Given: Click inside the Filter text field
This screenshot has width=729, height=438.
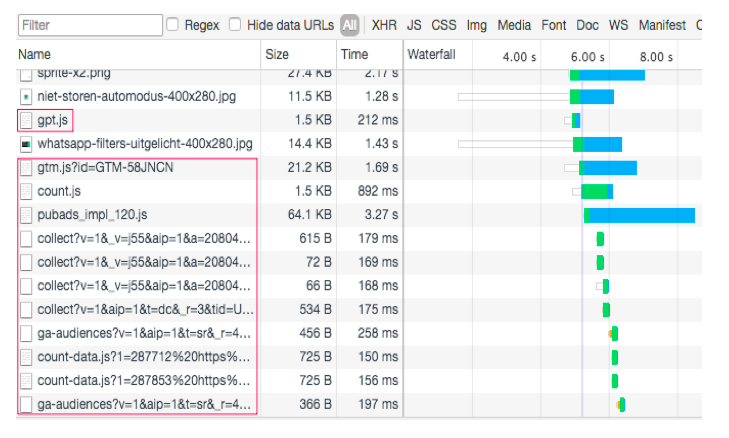Looking at the screenshot, I should [89, 25].
